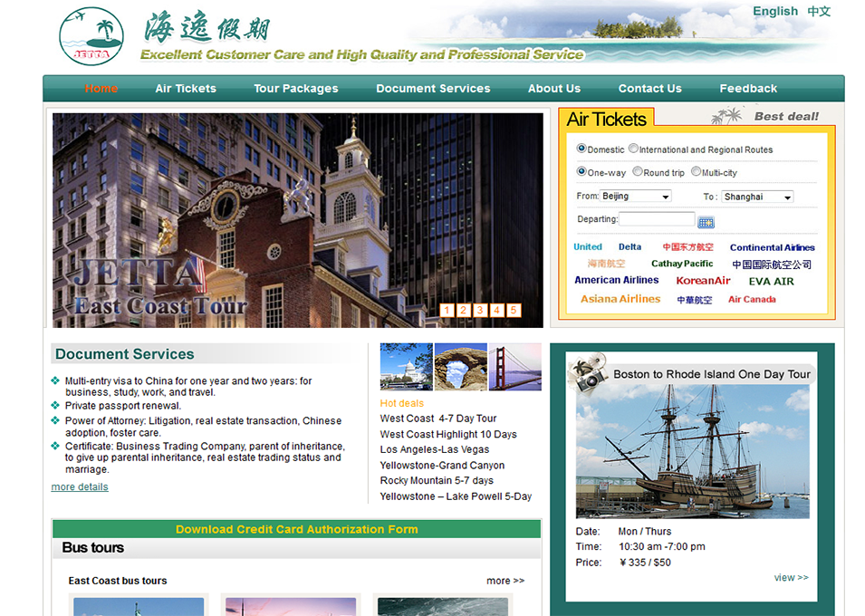Switch language to English
Screen dimensions: 865x616
(x=775, y=11)
